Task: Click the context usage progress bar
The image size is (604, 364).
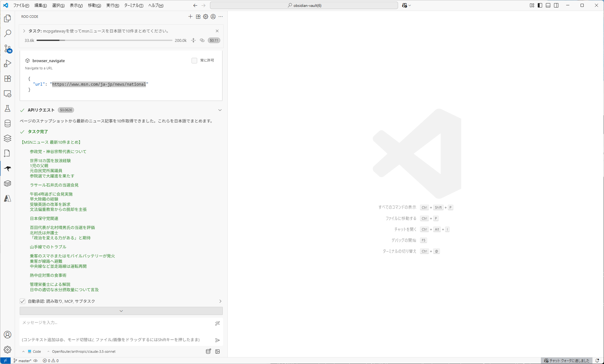Action: point(104,40)
